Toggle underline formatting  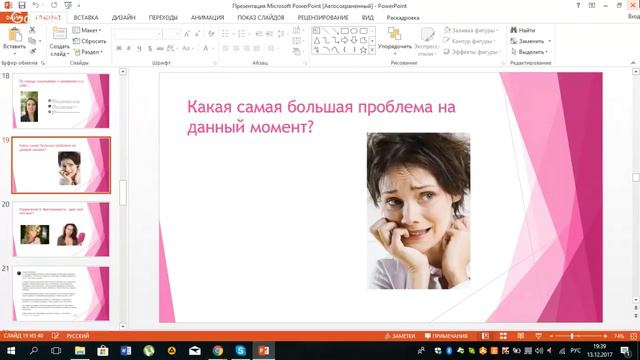139,49
